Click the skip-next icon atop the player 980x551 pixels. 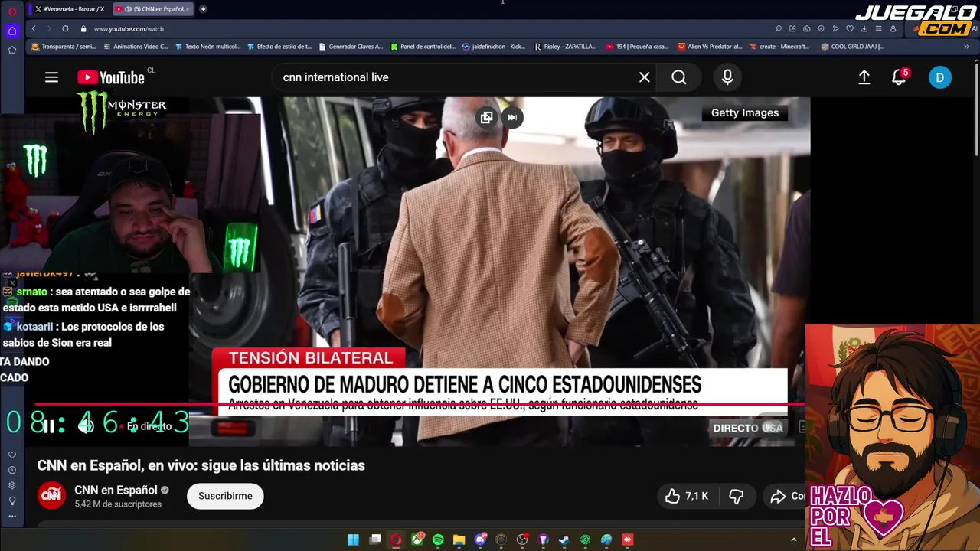512,117
